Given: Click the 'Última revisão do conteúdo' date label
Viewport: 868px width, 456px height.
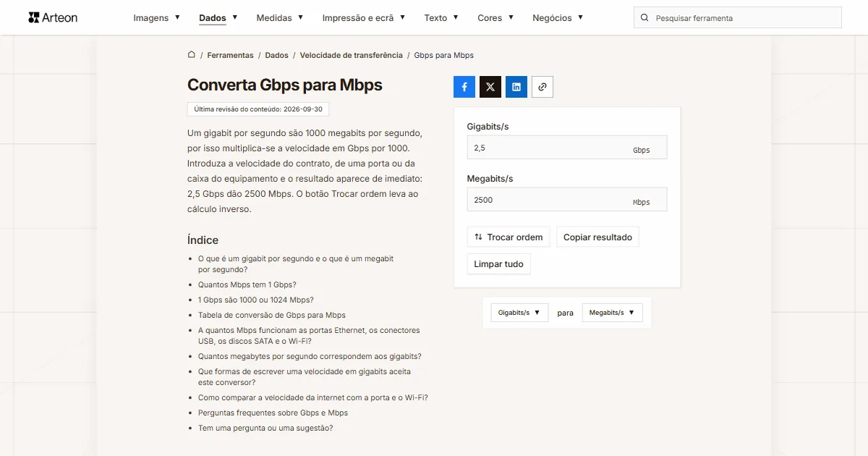Looking at the screenshot, I should click(x=258, y=109).
